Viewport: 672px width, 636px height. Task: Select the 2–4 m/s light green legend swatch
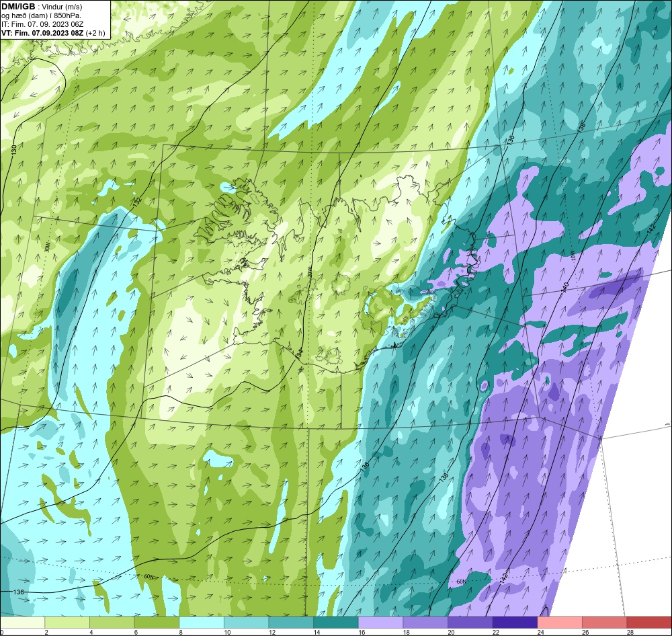point(67,623)
